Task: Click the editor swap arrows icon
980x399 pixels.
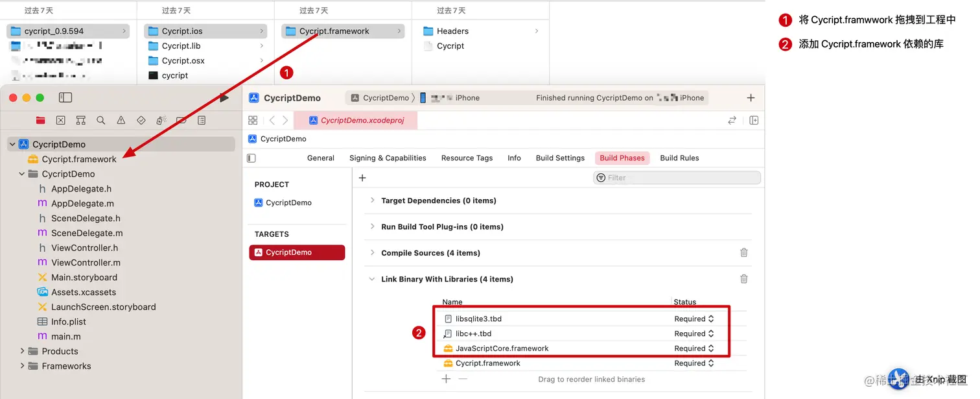Action: (x=732, y=120)
